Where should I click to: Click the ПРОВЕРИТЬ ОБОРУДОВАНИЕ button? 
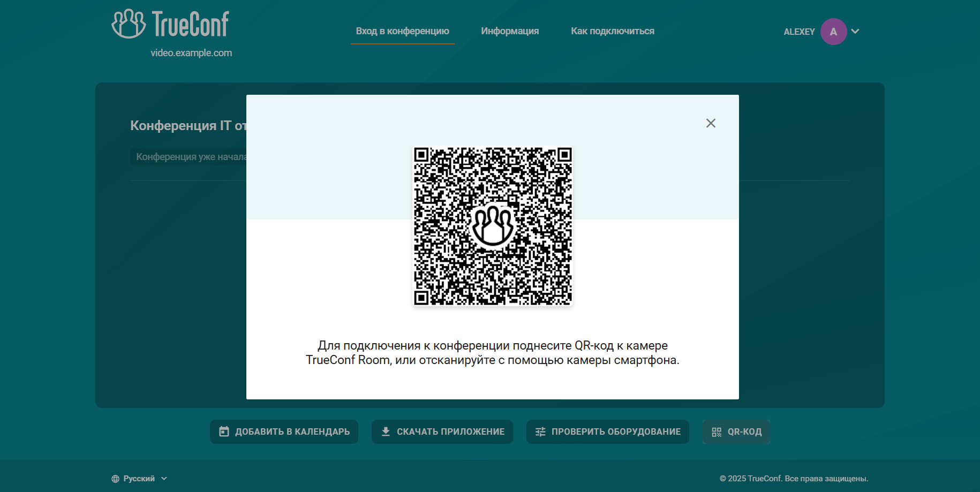pos(607,432)
